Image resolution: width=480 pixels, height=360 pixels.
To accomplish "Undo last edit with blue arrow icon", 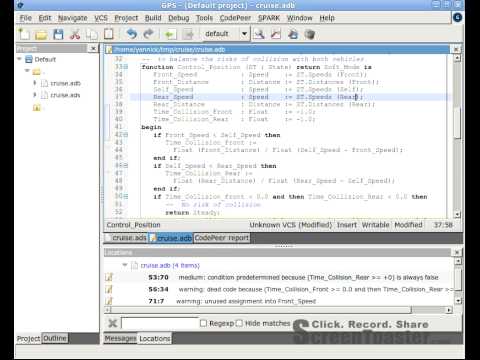I will (x=132, y=34).
